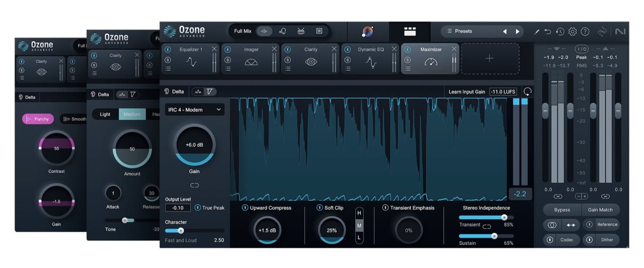Image resolution: width=644 pixels, height=268 pixels.
Task: Open the settings gear icon
Action: point(573,32)
